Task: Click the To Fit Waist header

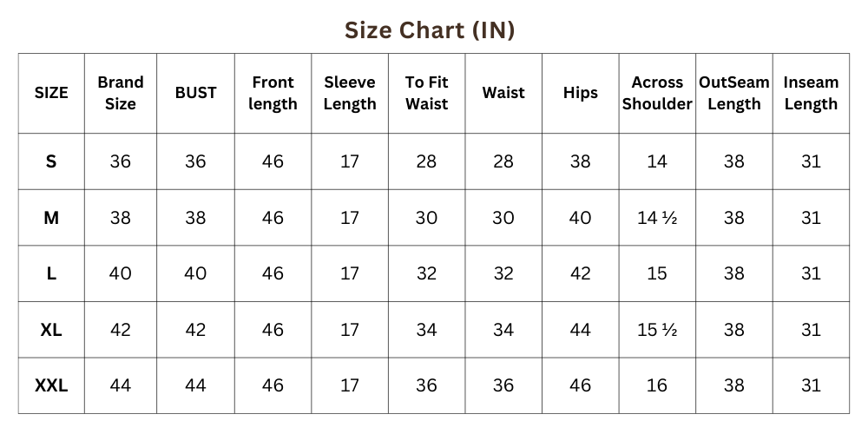Action: coord(426,93)
